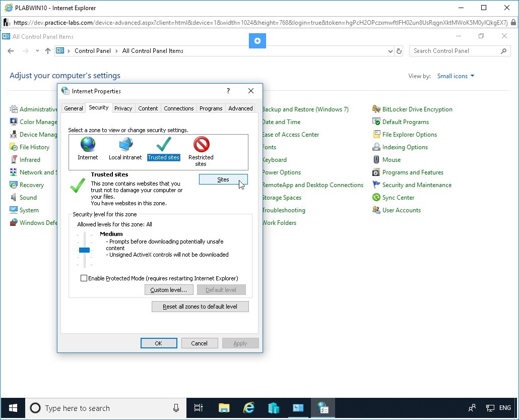Open Storage Spaces link
Image resolution: width=519 pixels, height=420 pixels.
tap(282, 198)
